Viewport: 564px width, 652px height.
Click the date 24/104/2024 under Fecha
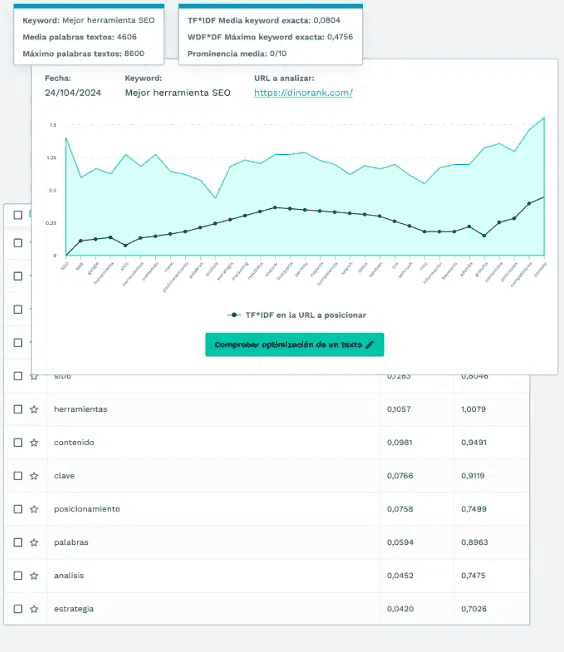(x=73, y=93)
